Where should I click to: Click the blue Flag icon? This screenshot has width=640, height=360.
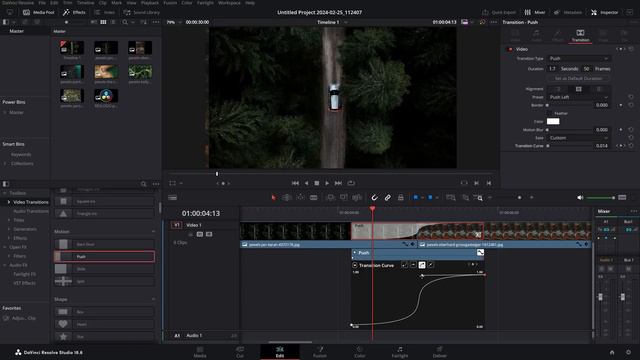[416, 198]
